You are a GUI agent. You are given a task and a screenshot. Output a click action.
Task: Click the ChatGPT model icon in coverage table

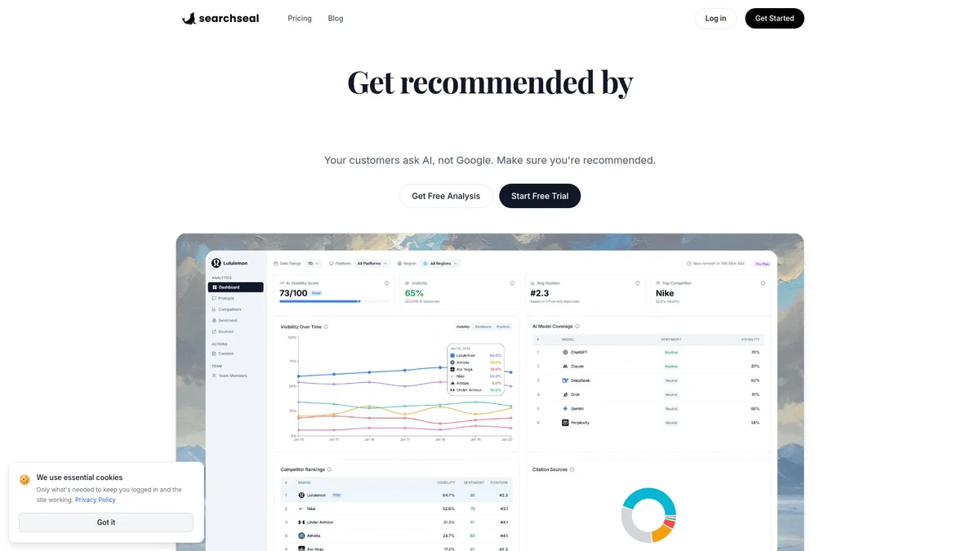click(564, 352)
